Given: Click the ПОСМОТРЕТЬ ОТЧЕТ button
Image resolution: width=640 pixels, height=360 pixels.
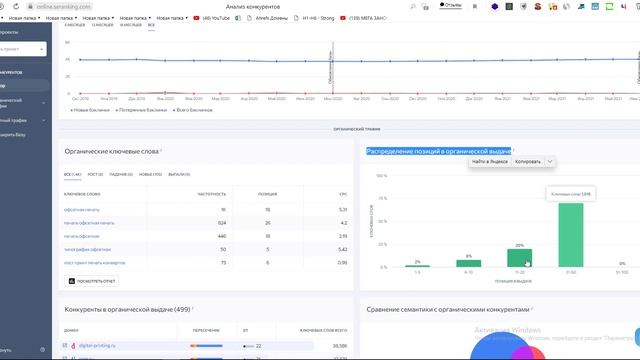Looking at the screenshot, I should [x=91, y=281].
